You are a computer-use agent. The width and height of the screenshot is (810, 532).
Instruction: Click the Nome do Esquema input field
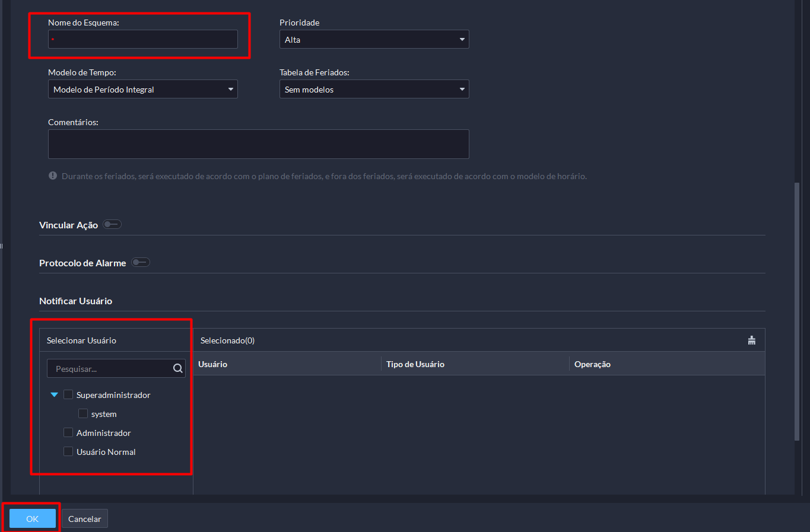click(x=143, y=40)
